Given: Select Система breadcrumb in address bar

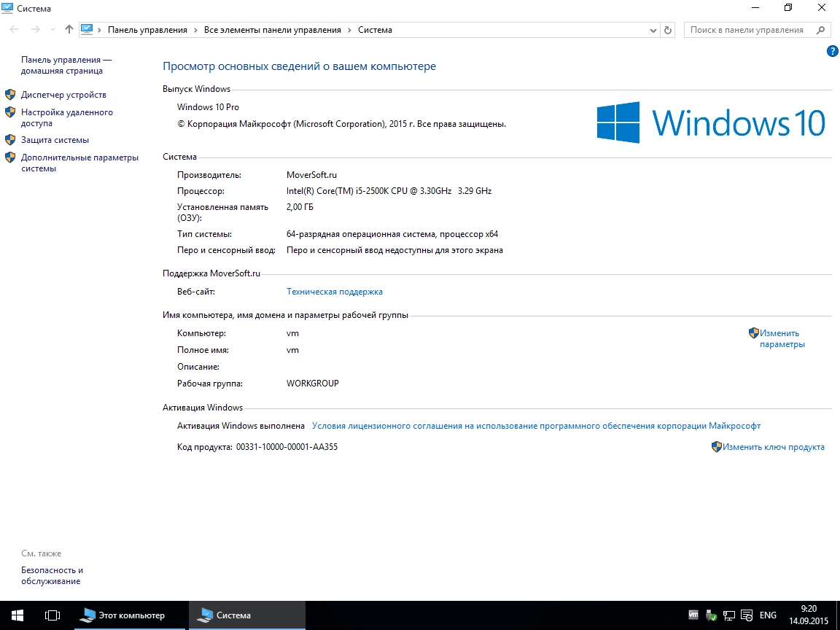Looking at the screenshot, I should [375, 30].
